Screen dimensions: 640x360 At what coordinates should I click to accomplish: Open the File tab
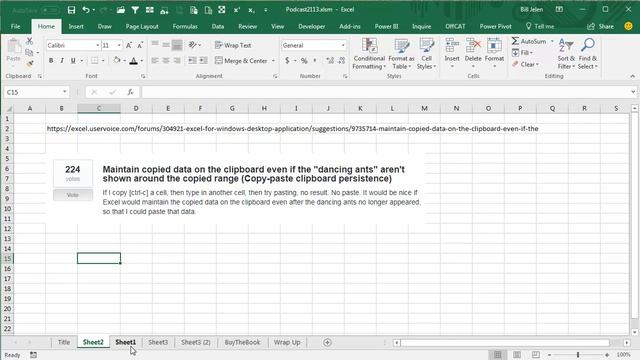point(16,27)
